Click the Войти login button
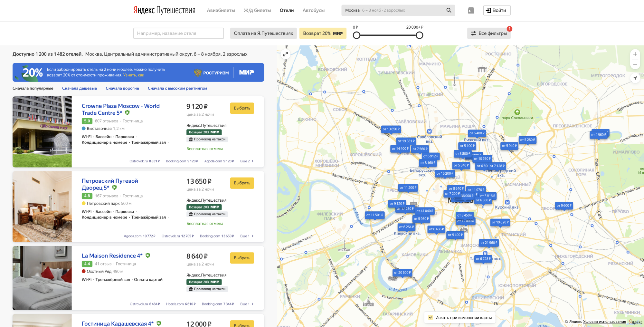Image resolution: width=644 pixels, height=327 pixels. (x=497, y=10)
